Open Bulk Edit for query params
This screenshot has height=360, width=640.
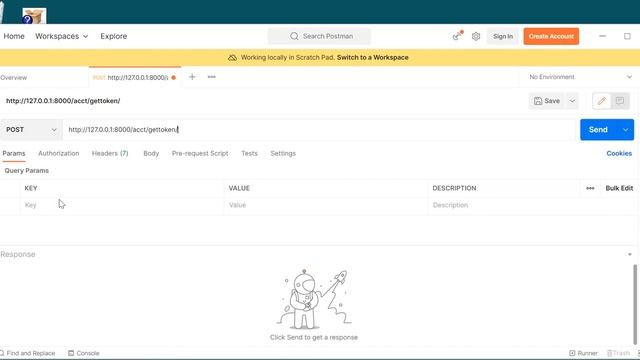(x=619, y=188)
